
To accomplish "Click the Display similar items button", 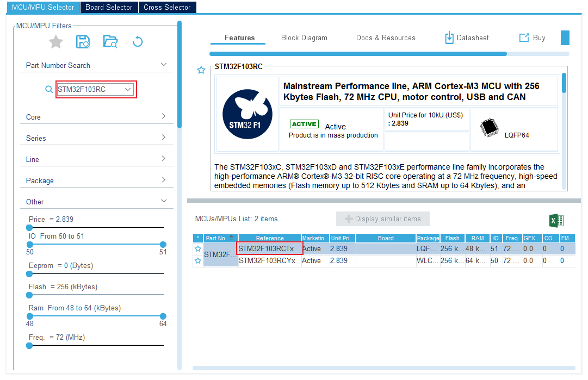I will [383, 219].
